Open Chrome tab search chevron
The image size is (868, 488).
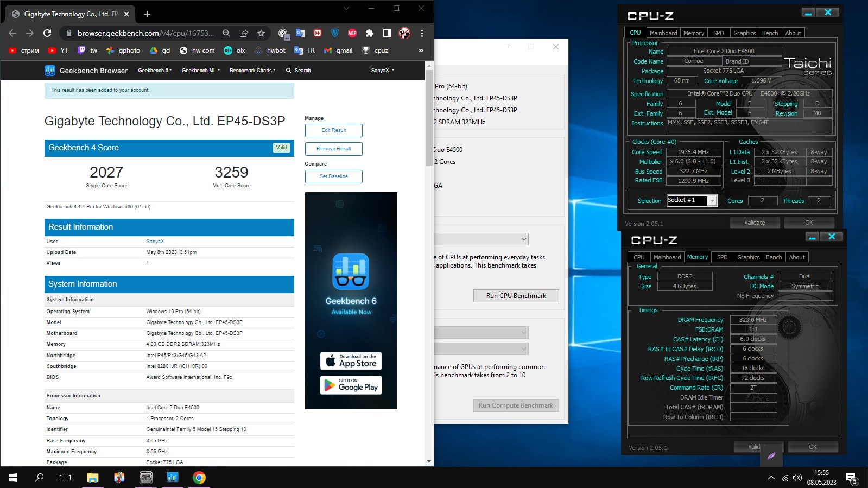346,8
